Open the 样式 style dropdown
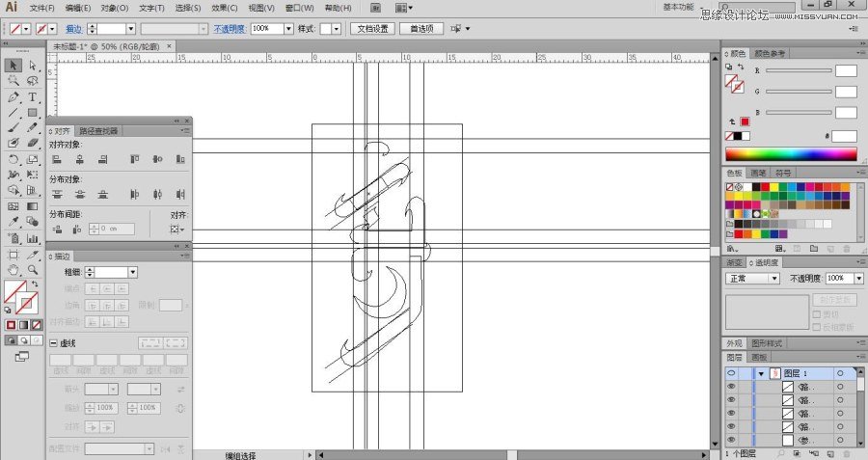Screen dimensions: 868x460 tap(337, 29)
